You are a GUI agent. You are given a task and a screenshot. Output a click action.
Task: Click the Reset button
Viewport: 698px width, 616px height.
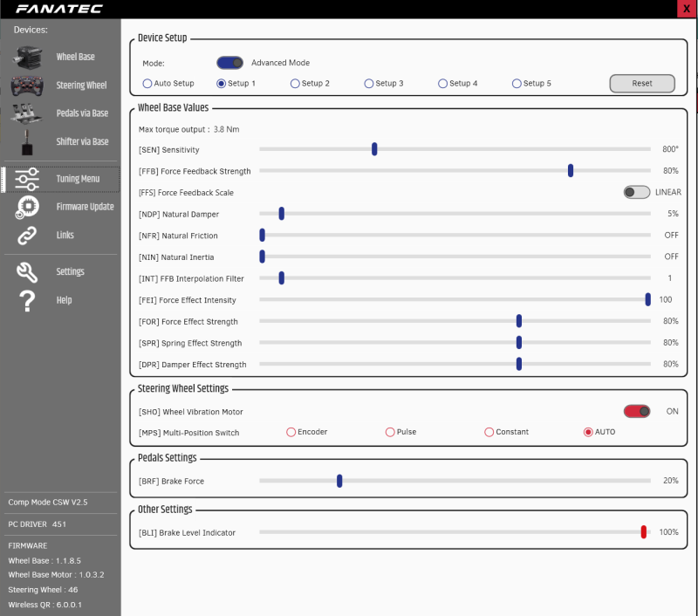[x=642, y=83]
